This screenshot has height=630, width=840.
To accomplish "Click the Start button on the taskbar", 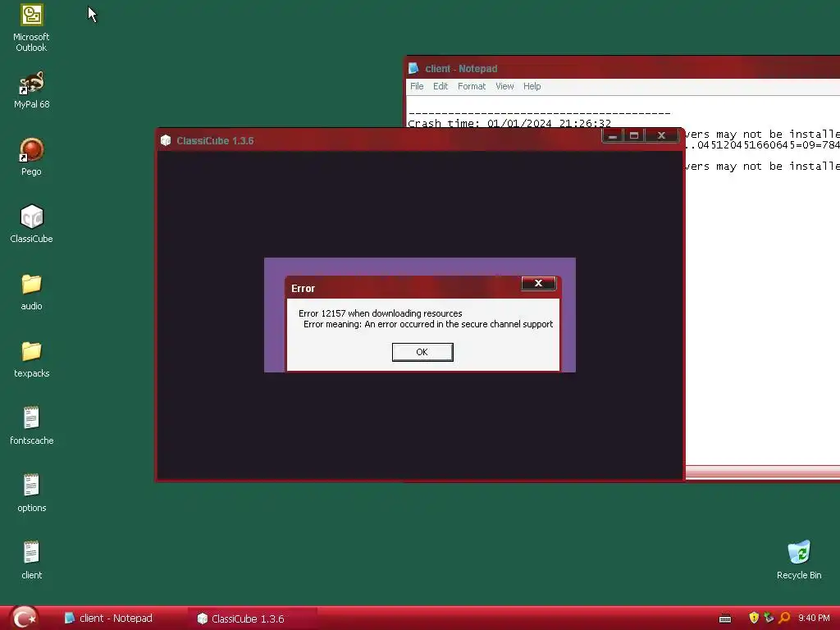I will tap(24, 619).
